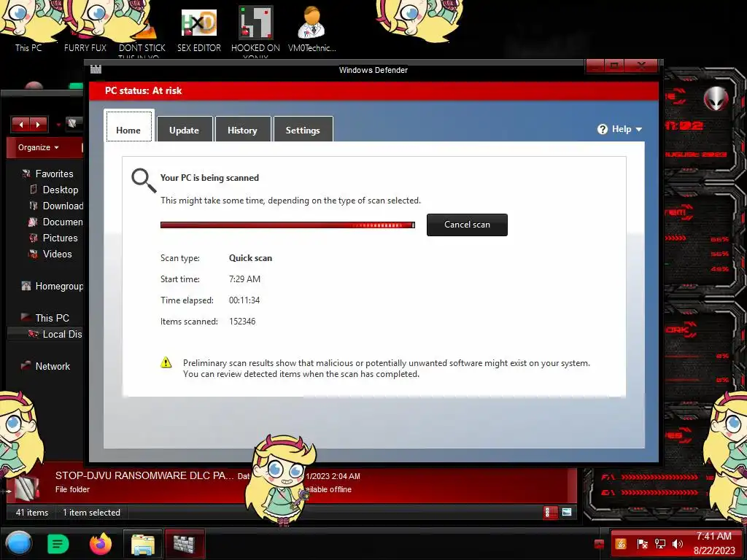The height and width of the screenshot is (560, 747).
Task: Select Network in the Explorer sidebar
Action: click(x=52, y=366)
